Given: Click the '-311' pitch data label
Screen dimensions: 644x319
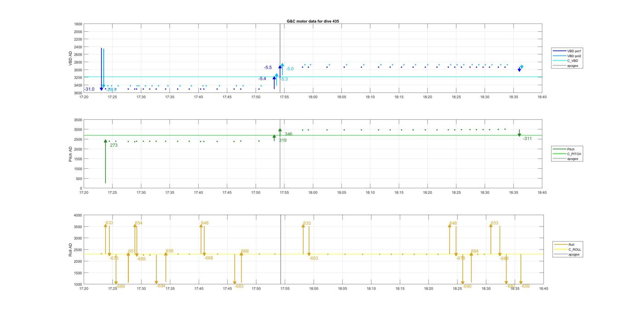Looking at the screenshot, I should pyautogui.click(x=527, y=139).
